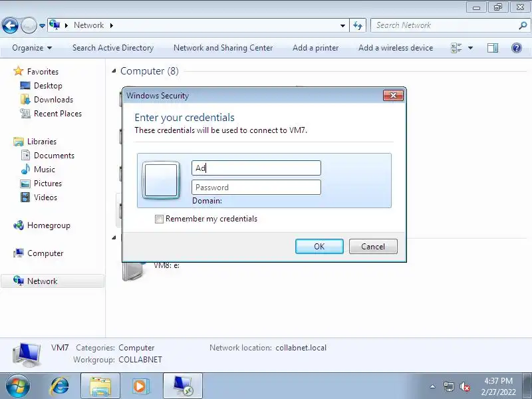The width and height of the screenshot is (532, 399).
Task: Click Add a wireless device
Action: coord(396,48)
